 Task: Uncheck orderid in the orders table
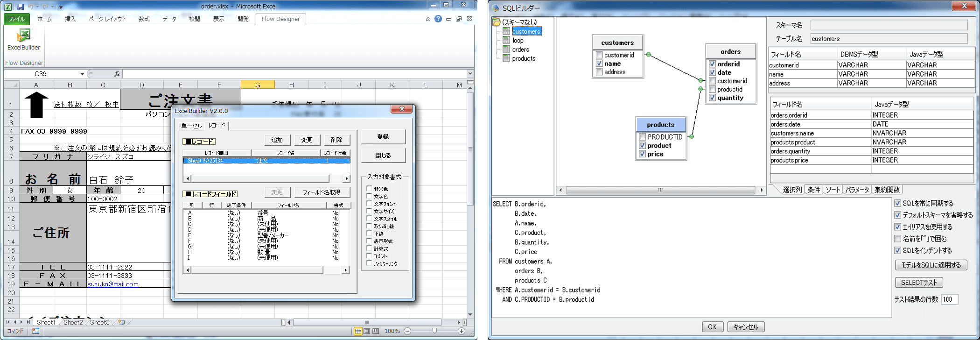pos(712,64)
